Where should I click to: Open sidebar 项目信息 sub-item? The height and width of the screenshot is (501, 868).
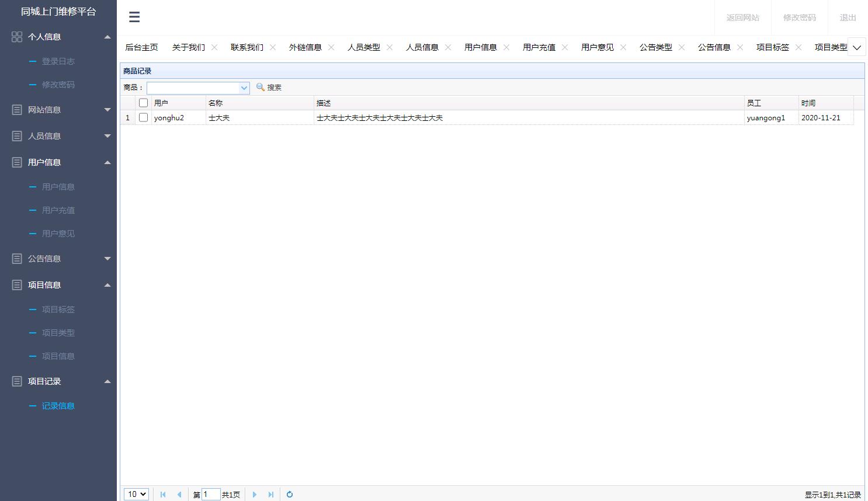tap(58, 356)
